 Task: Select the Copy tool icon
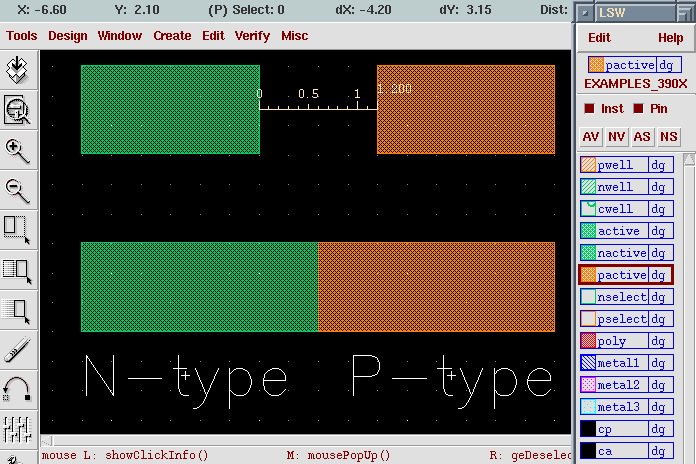click(17, 270)
